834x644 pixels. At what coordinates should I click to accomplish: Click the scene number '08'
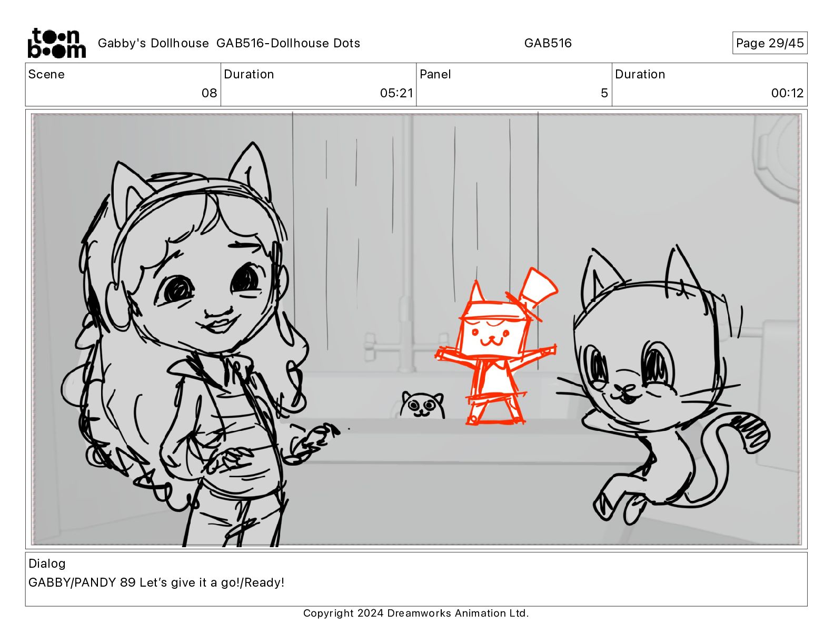[x=209, y=93]
